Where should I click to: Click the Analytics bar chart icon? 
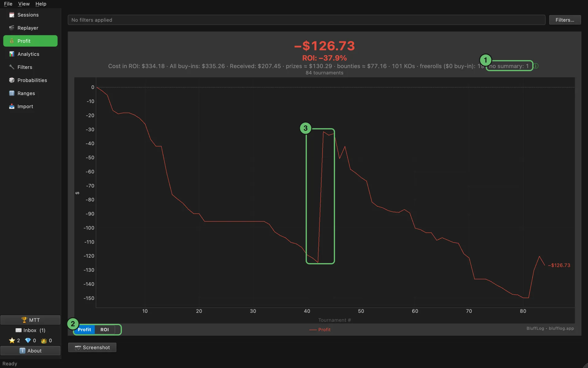pyautogui.click(x=12, y=54)
